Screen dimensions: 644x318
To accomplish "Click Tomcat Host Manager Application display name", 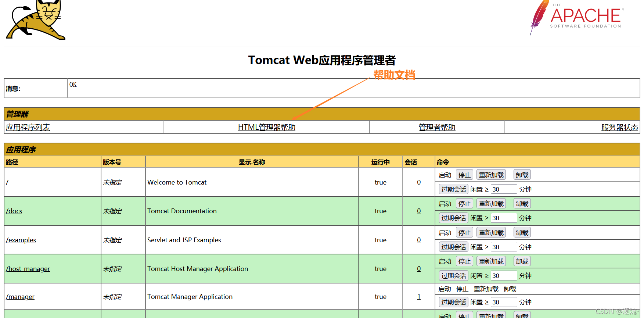I will pos(198,269).
